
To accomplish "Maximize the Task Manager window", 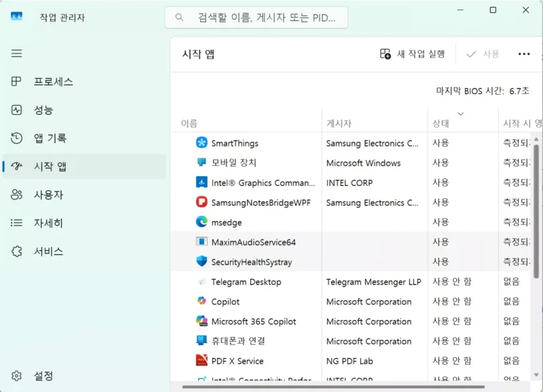I will (493, 10).
